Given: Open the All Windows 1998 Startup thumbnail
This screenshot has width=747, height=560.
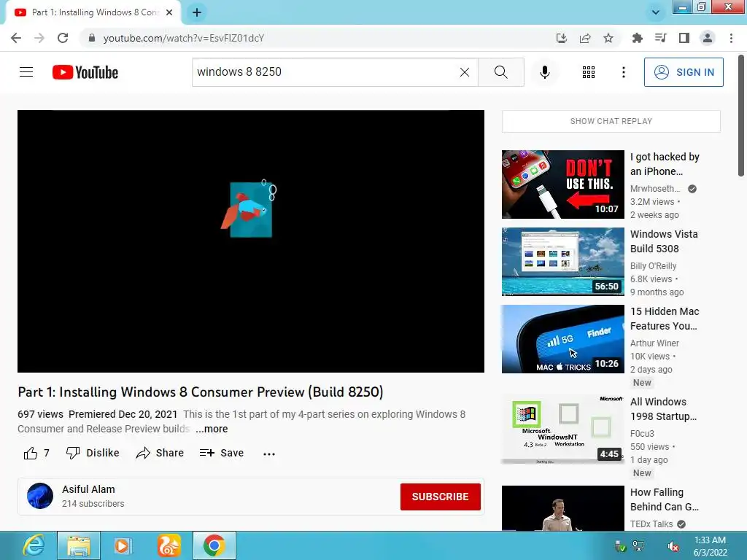Looking at the screenshot, I should 562,429.
